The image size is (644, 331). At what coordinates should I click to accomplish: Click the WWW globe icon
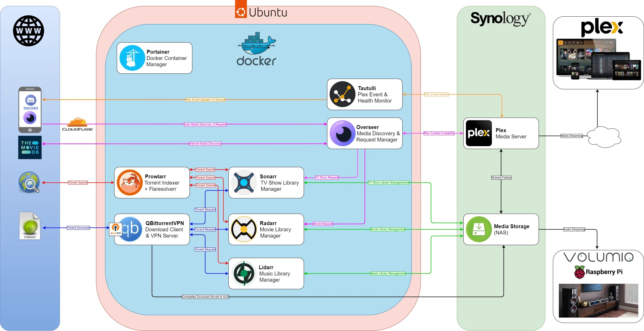click(x=29, y=31)
